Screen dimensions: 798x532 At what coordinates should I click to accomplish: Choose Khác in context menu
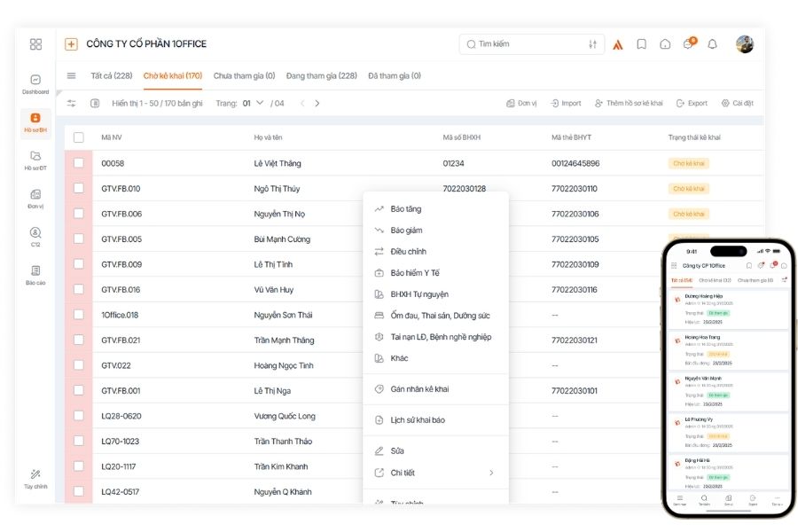coord(435,359)
